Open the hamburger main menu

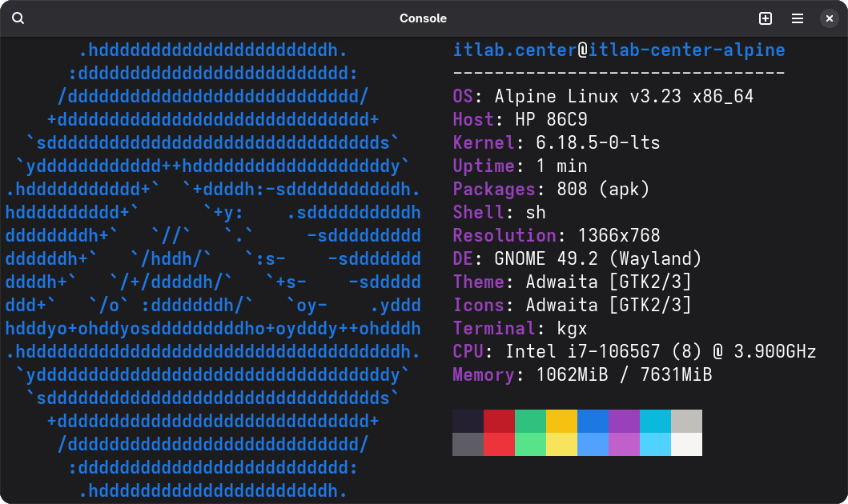point(798,18)
